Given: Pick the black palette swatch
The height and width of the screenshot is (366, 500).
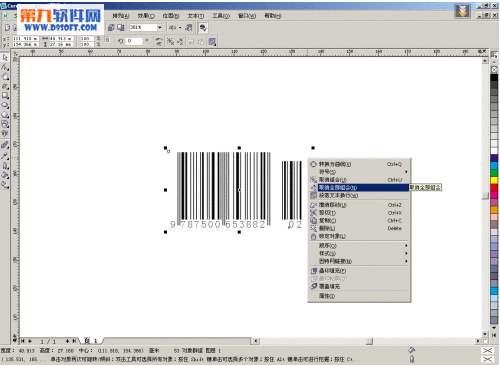Looking at the screenshot, I should (x=494, y=77).
